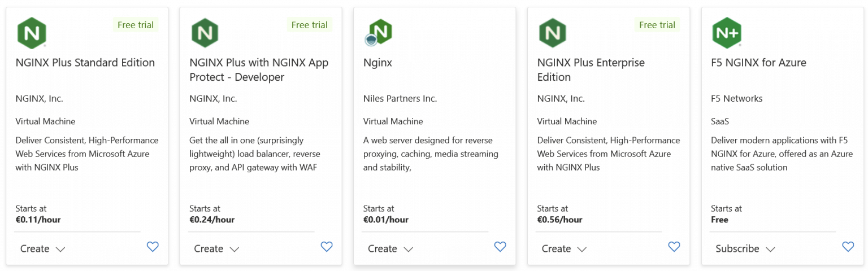Save F5 NGINX for Azure to favorites
The width and height of the screenshot is (868, 271).
click(x=848, y=247)
